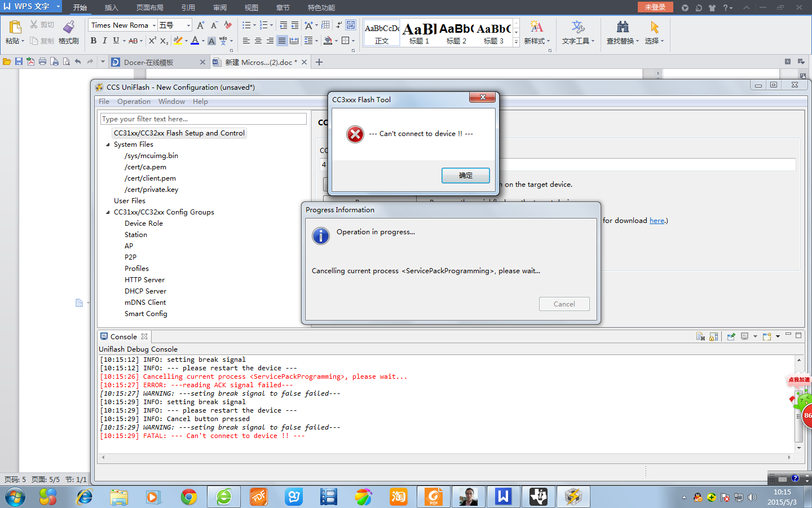Open Google Chrome from the taskbar
The image size is (812, 508).
point(189,497)
